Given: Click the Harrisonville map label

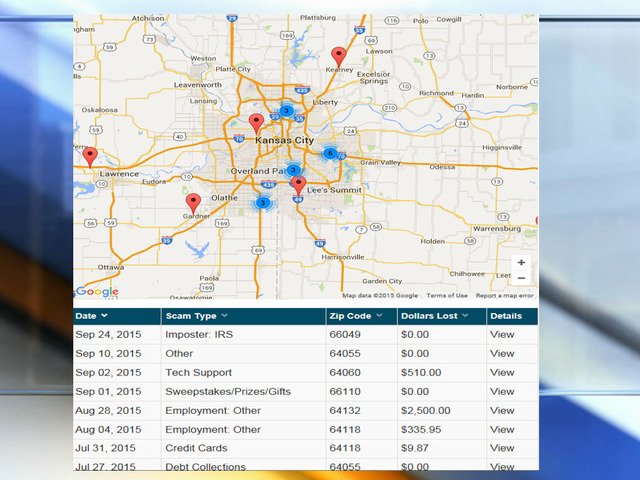Looking at the screenshot, I should point(343,257).
